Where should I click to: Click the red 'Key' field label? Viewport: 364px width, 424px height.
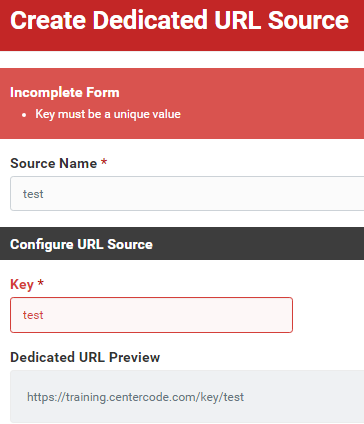pos(22,284)
